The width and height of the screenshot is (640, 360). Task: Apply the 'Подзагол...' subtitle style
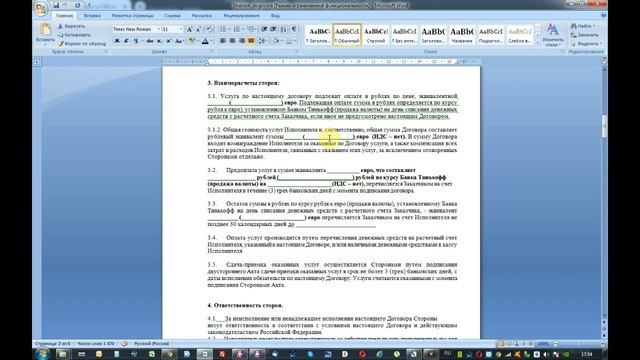coord(491,34)
